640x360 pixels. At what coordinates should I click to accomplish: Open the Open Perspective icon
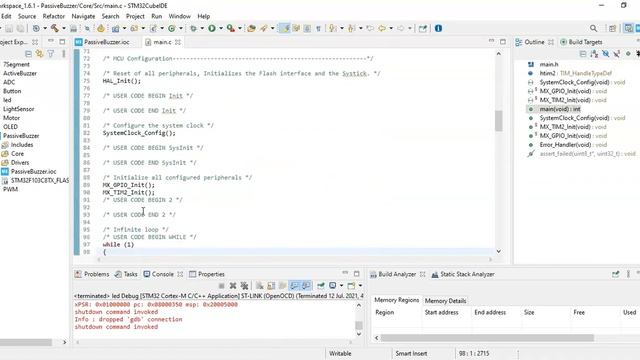point(612,28)
